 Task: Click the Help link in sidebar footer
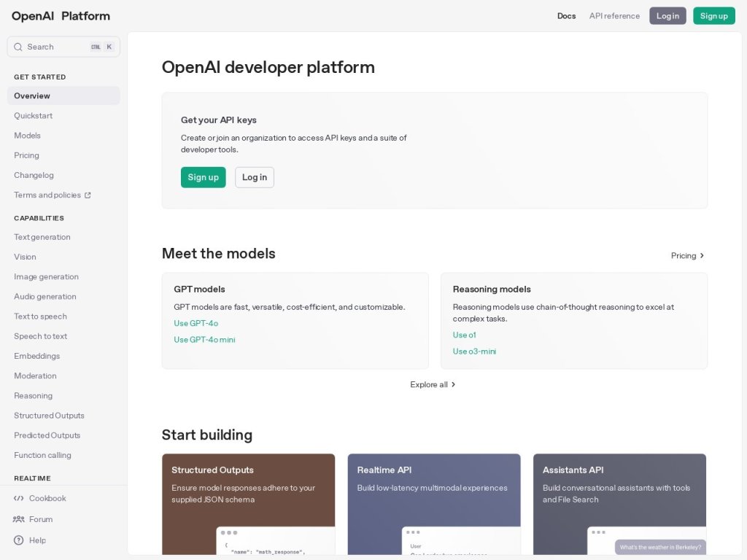coord(37,540)
